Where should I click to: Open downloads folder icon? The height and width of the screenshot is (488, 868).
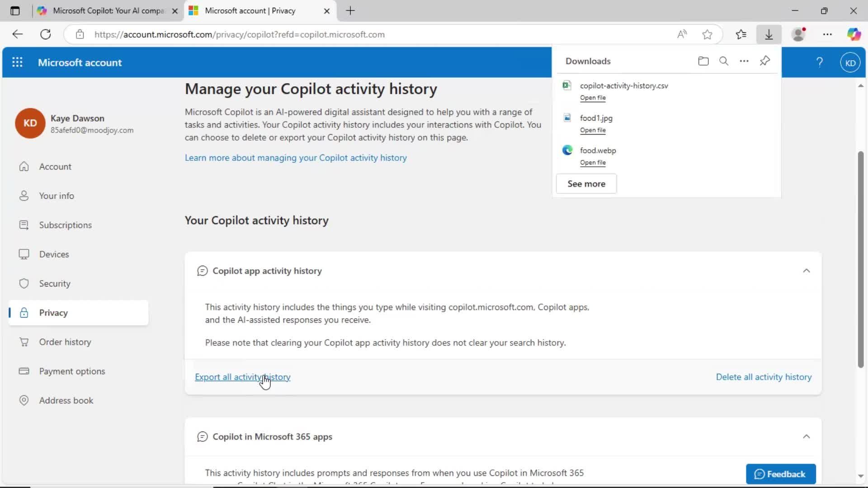tap(703, 61)
